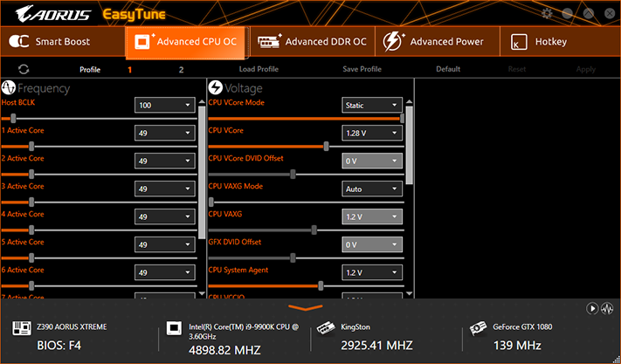The image size is (621, 364).
Task: Open the 3 Active Core dropdown
Action: pyautogui.click(x=165, y=189)
